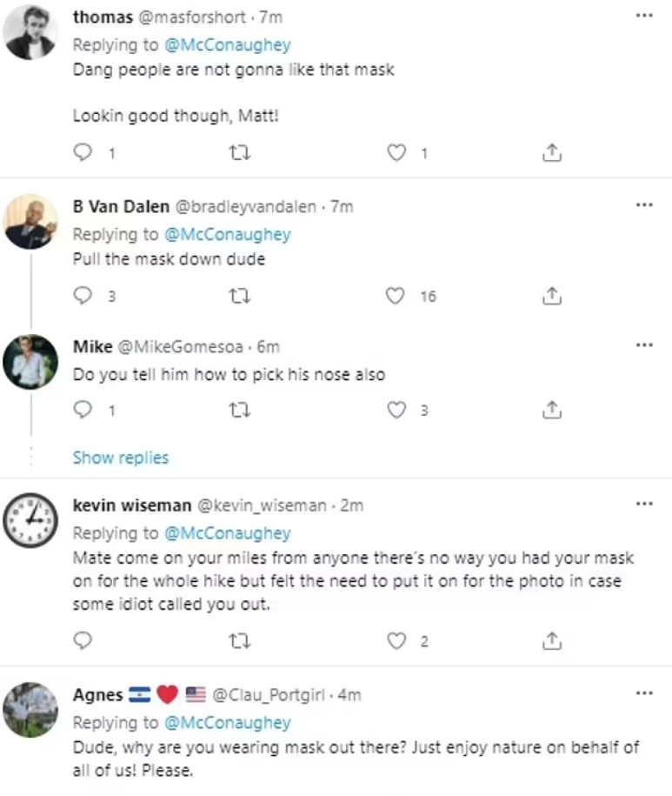The height and width of the screenshot is (796, 672).
Task: Open the more options menu on thomas's tweet
Action: (644, 15)
